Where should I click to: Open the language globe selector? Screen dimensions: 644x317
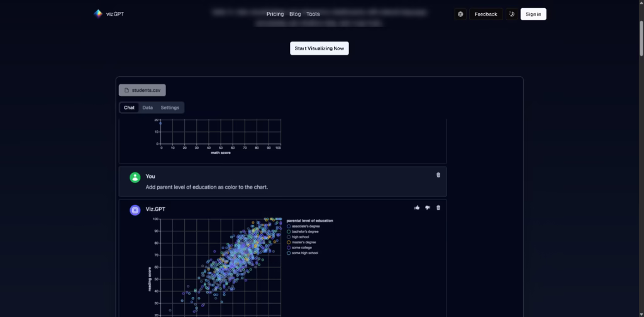tap(460, 14)
